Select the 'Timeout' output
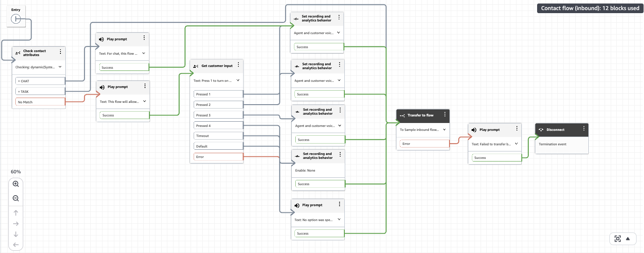The image size is (644, 253). tap(218, 136)
